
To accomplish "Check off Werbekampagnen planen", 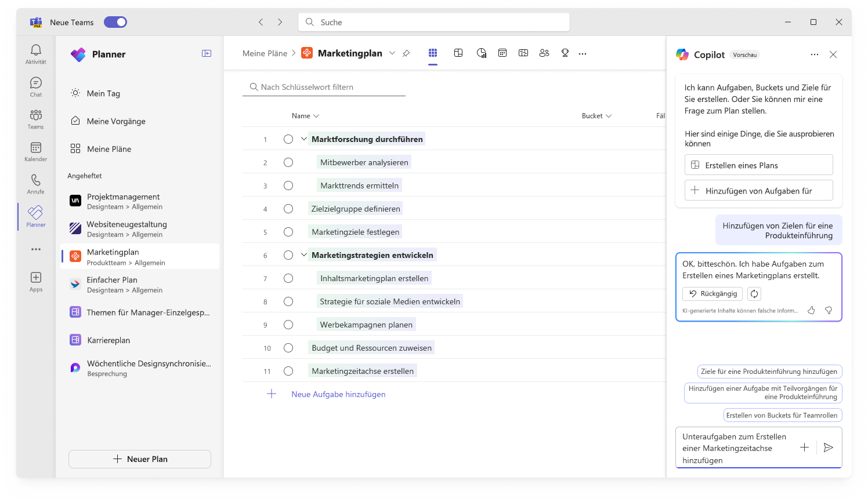I will click(x=288, y=325).
